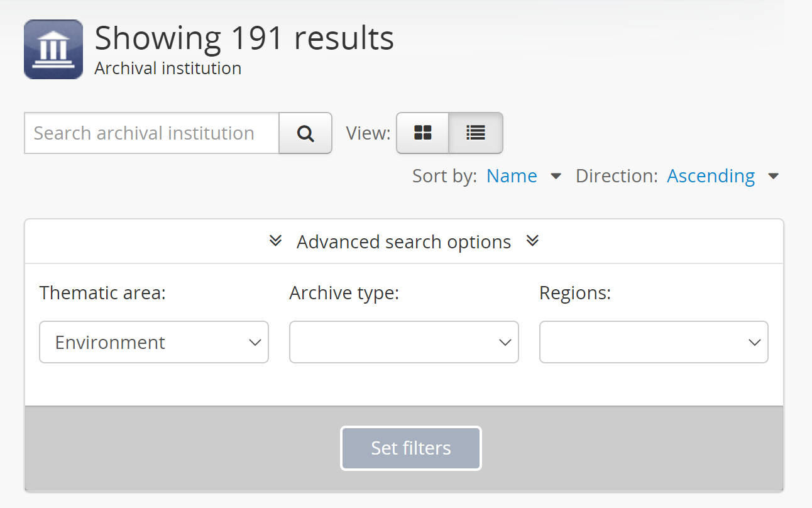Open the Regions dropdown

[654, 342]
